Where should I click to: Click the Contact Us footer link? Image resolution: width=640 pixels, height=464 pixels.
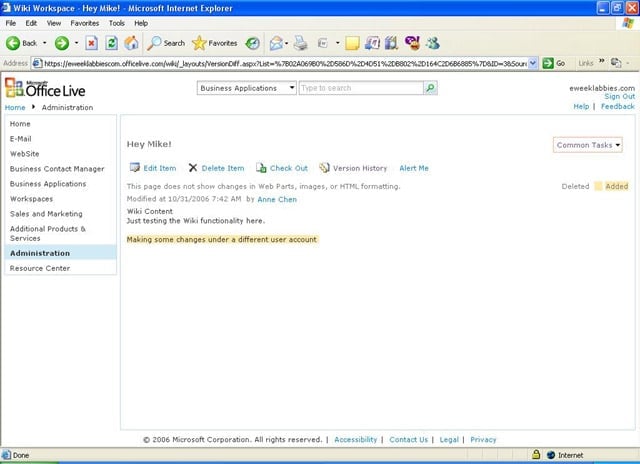pos(409,440)
